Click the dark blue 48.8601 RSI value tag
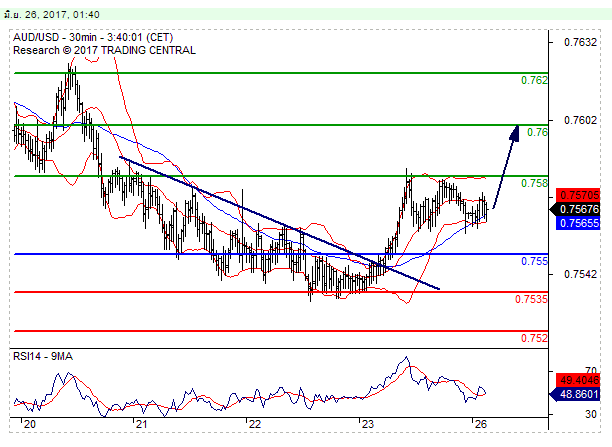The width and height of the screenshot is (612, 447). (576, 394)
